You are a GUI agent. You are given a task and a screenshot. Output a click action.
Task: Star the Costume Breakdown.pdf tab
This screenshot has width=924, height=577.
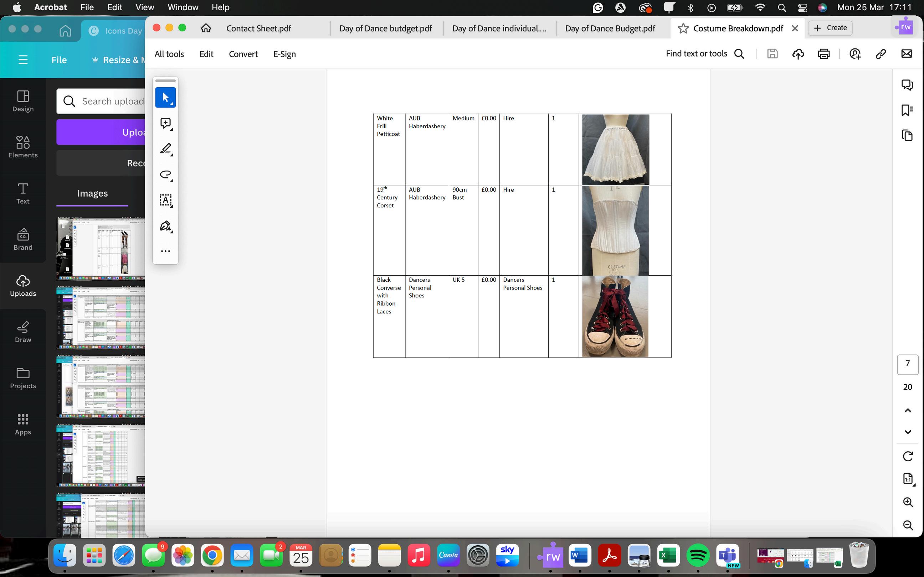click(683, 28)
